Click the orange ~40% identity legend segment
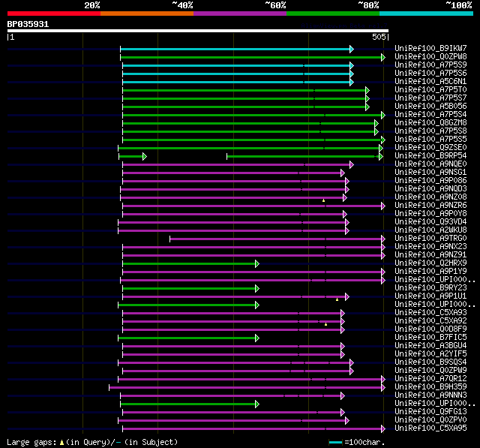Image resolution: width=480 pixels, height=448 pixels. [147, 14]
